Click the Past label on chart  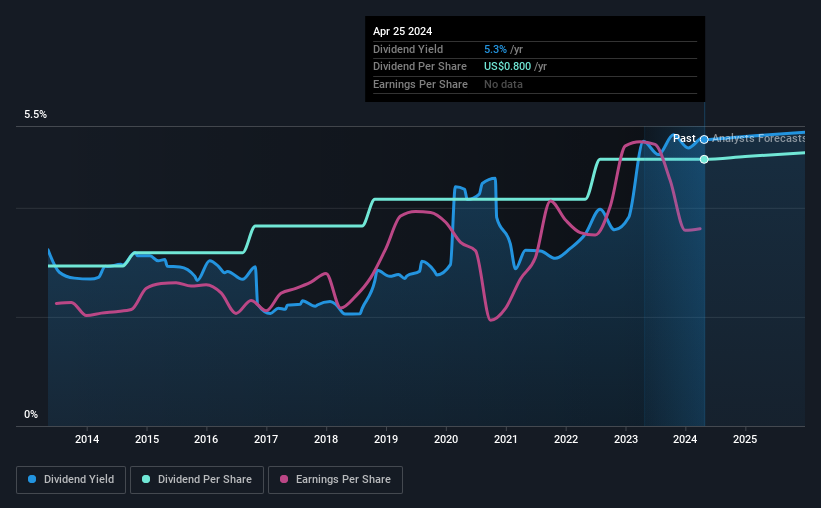click(684, 138)
